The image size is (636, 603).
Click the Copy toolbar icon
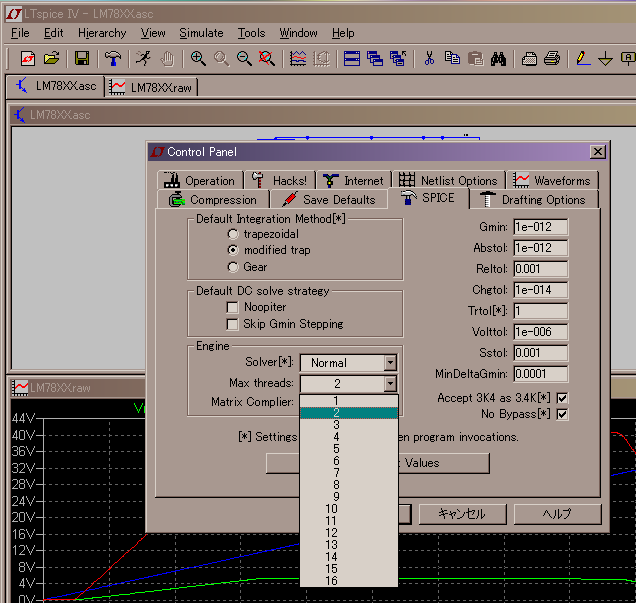(452, 59)
